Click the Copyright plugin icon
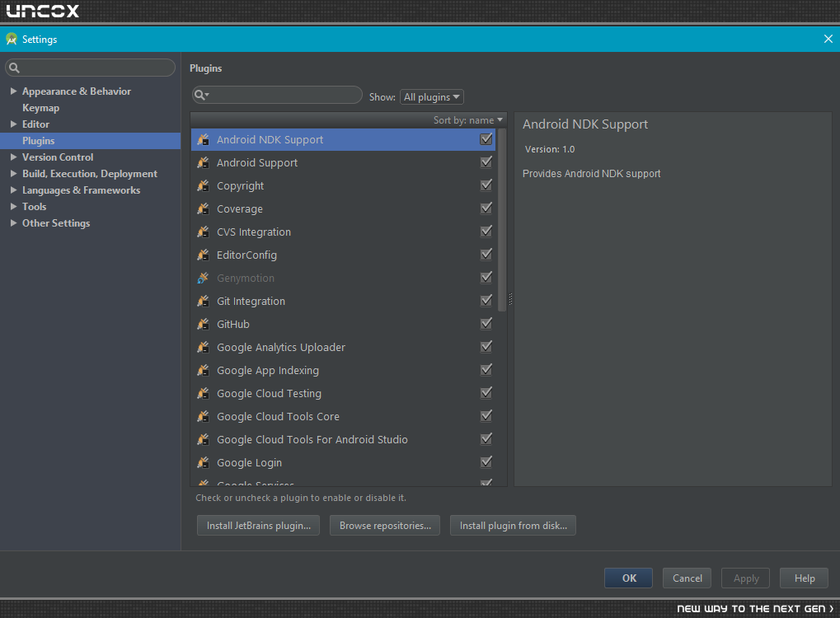This screenshot has height=618, width=840. [x=203, y=186]
